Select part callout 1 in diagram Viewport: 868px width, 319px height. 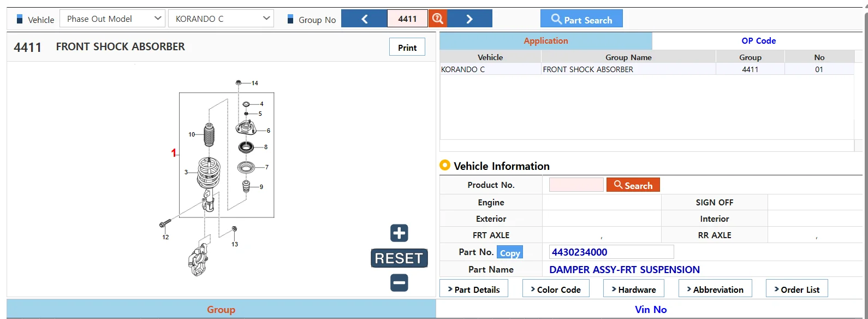[x=174, y=153]
